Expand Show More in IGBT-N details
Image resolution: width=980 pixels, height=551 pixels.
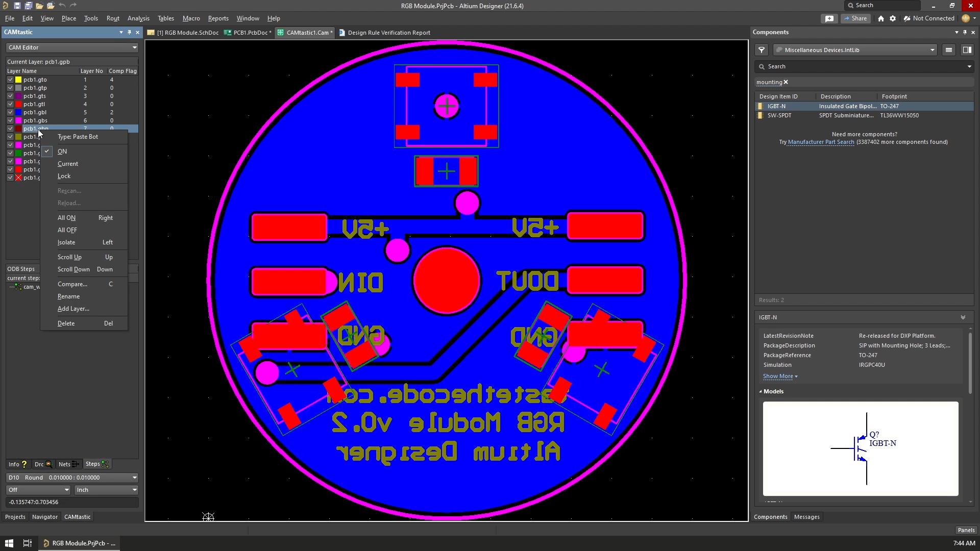[x=778, y=376]
